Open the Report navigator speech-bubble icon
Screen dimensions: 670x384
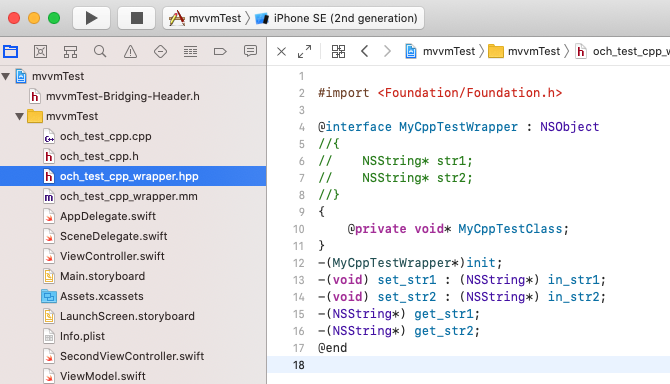click(250, 52)
